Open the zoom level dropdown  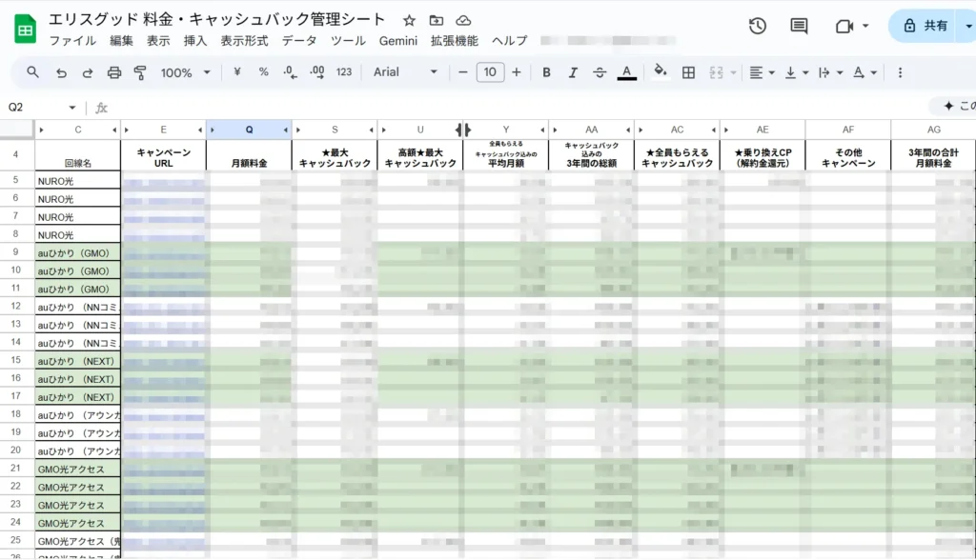tap(186, 71)
